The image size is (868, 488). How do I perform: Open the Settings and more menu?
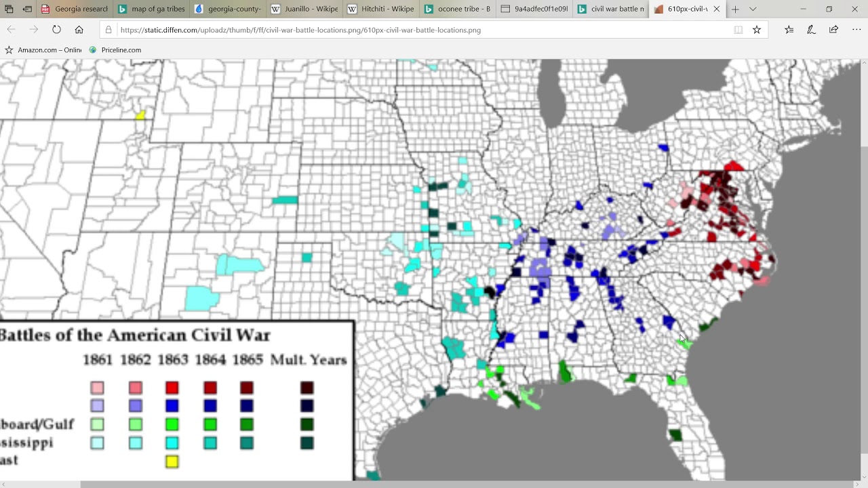click(856, 30)
